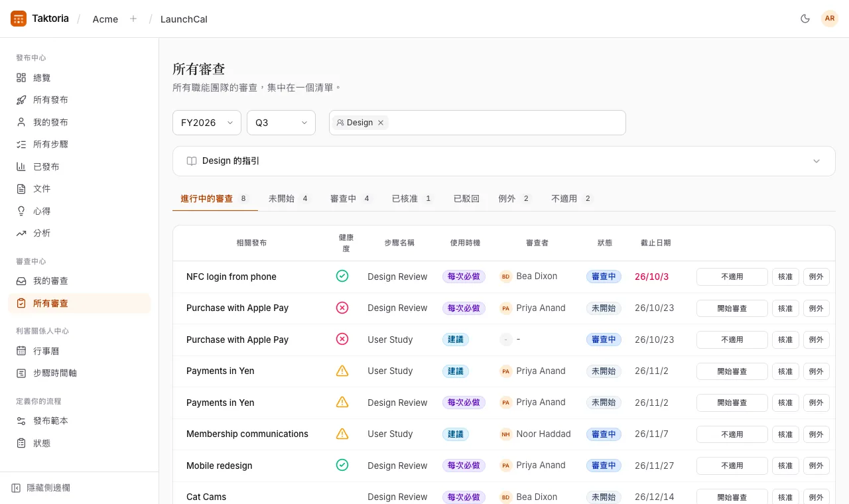Expand the Design 的指引 panel
849x504 pixels.
[504, 161]
